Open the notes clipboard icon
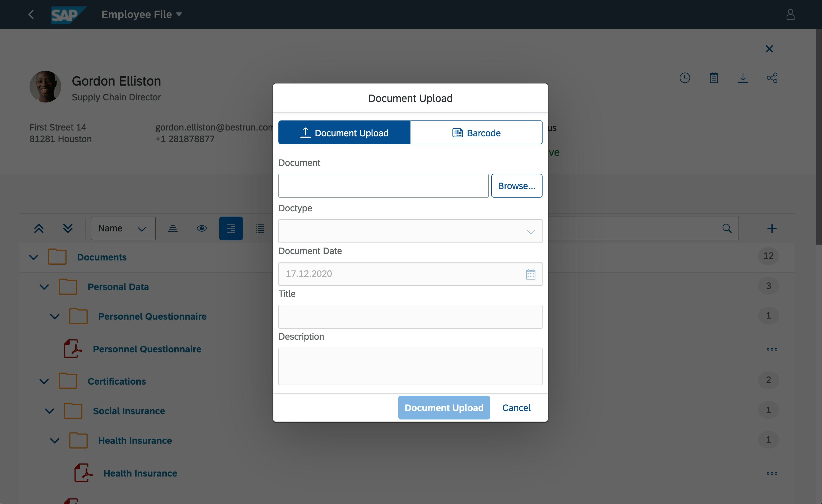The width and height of the screenshot is (822, 504). (714, 78)
